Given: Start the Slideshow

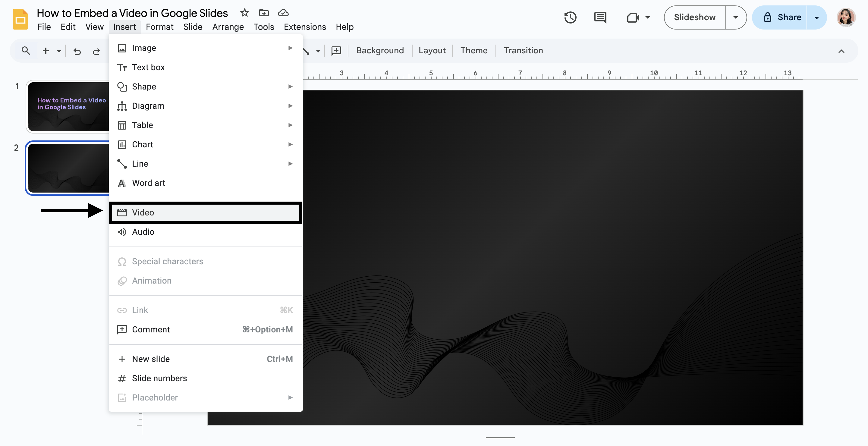Looking at the screenshot, I should (694, 17).
